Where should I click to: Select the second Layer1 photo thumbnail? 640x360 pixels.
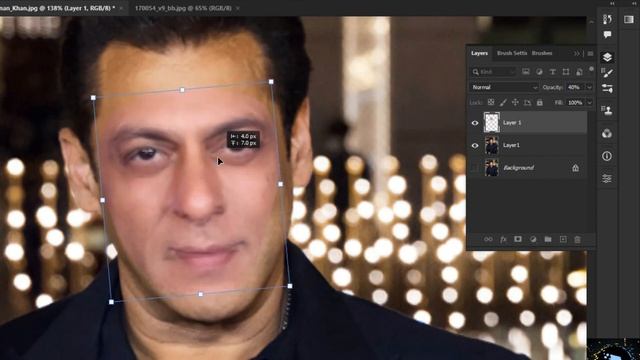click(491, 145)
